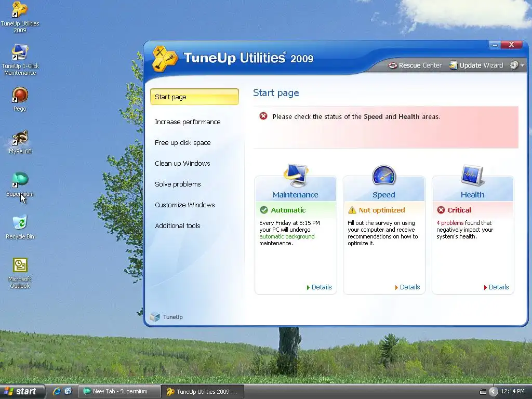This screenshot has width=532, height=399.
Task: Open the Windows start menu
Action: point(22,391)
